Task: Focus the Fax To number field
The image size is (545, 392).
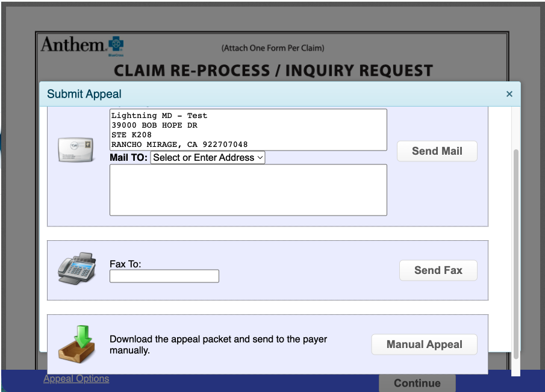Action: coord(164,276)
